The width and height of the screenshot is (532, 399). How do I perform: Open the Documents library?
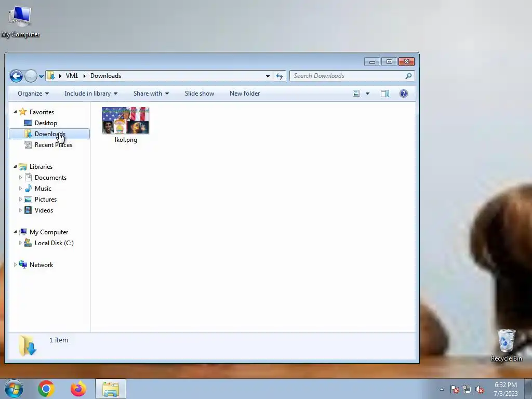coord(50,178)
